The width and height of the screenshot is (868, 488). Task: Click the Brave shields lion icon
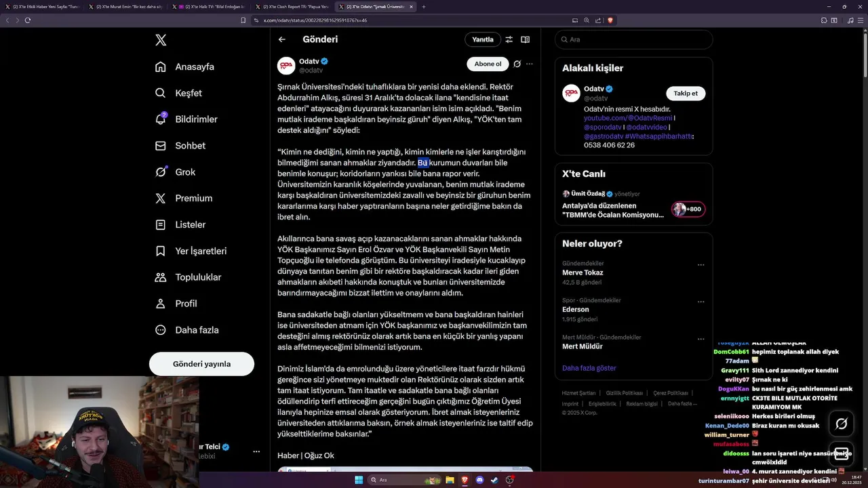610,20
